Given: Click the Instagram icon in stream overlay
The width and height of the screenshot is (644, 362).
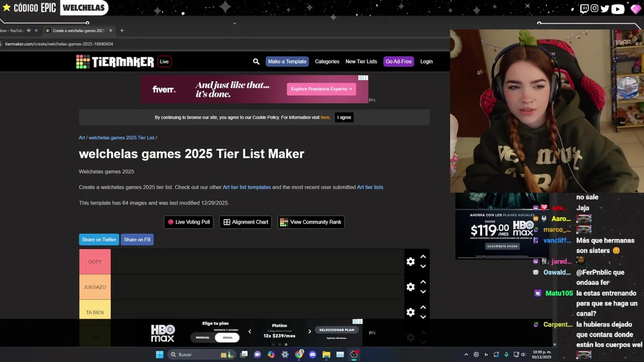Looking at the screenshot, I should tap(595, 9).
